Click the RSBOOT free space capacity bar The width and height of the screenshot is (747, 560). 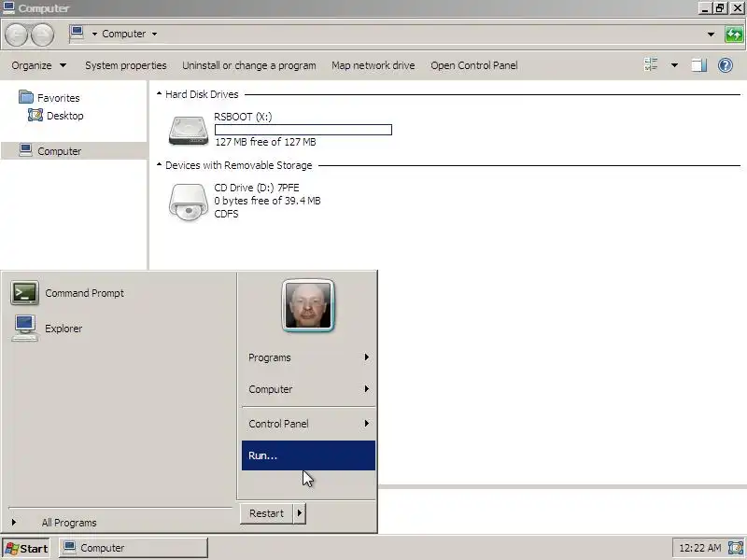pos(303,130)
